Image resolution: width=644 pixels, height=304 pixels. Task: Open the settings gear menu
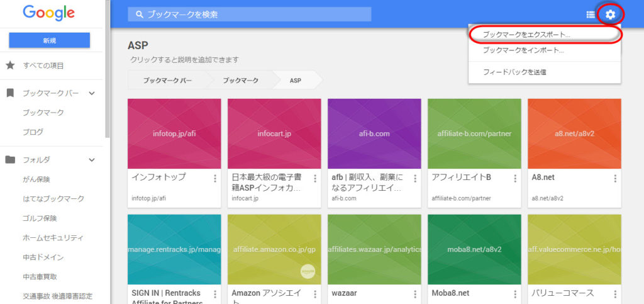click(x=610, y=14)
